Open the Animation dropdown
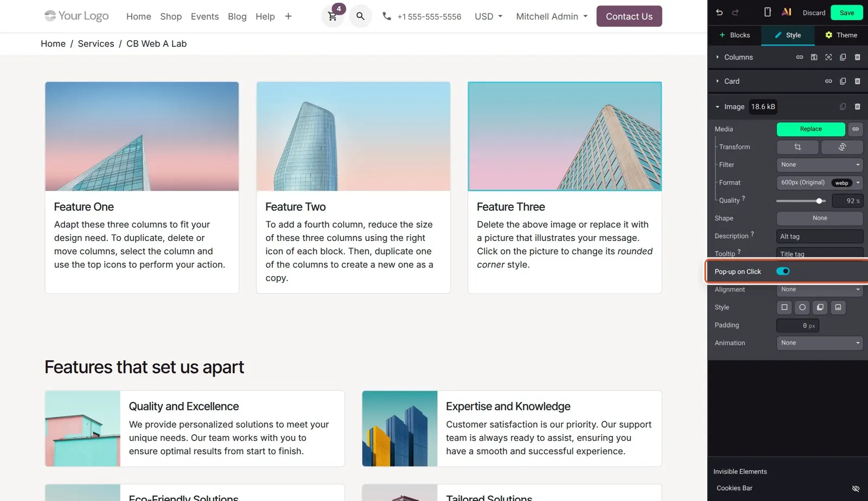Screen dimensions: 868x501 click(820, 343)
